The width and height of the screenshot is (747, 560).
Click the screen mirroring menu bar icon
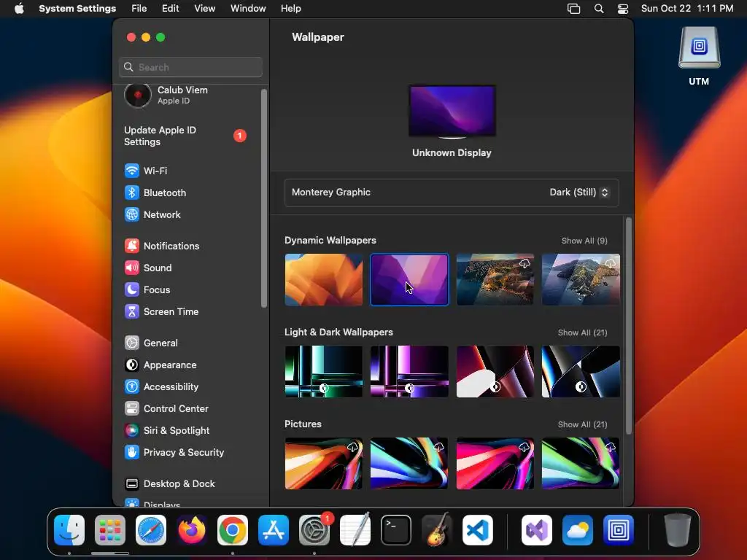pos(573,9)
